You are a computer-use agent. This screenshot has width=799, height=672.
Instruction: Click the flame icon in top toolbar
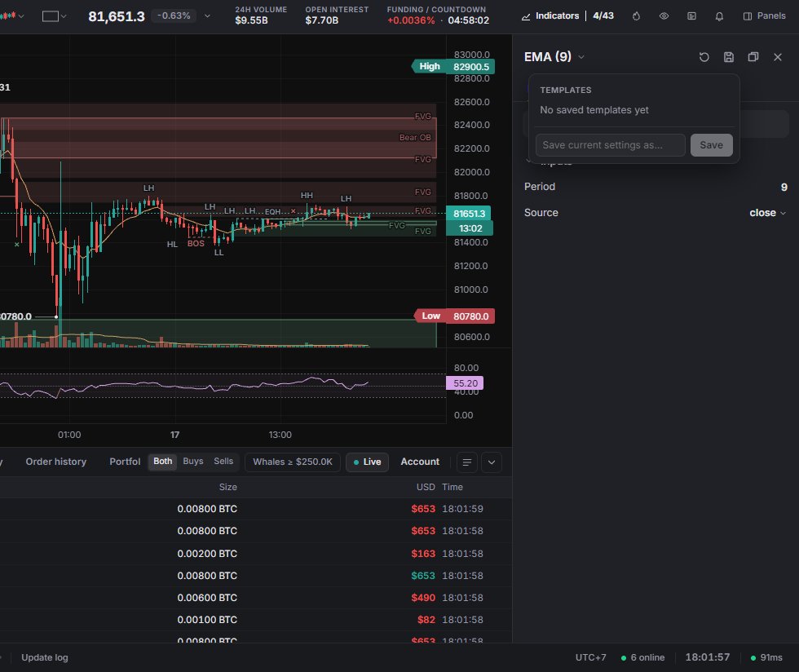click(x=637, y=16)
